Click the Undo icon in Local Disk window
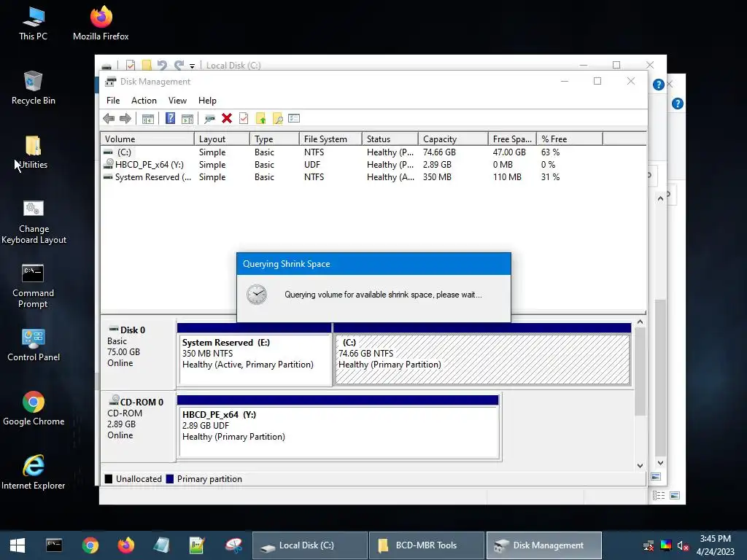This screenshot has height=560, width=747. [162, 65]
